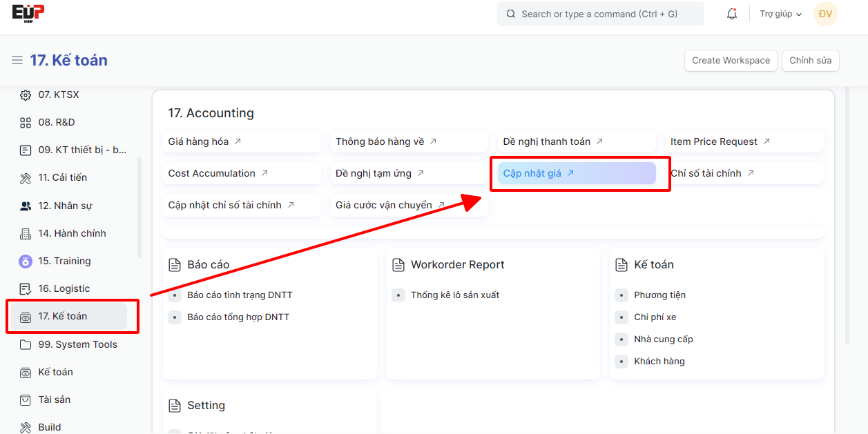Click the sidebar vertical scrollbar
Image resolution: width=868 pixels, height=434 pixels.
tap(139, 207)
